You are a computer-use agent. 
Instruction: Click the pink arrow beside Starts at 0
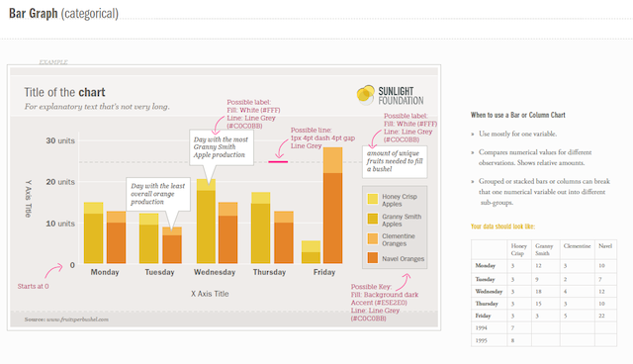coord(53,271)
